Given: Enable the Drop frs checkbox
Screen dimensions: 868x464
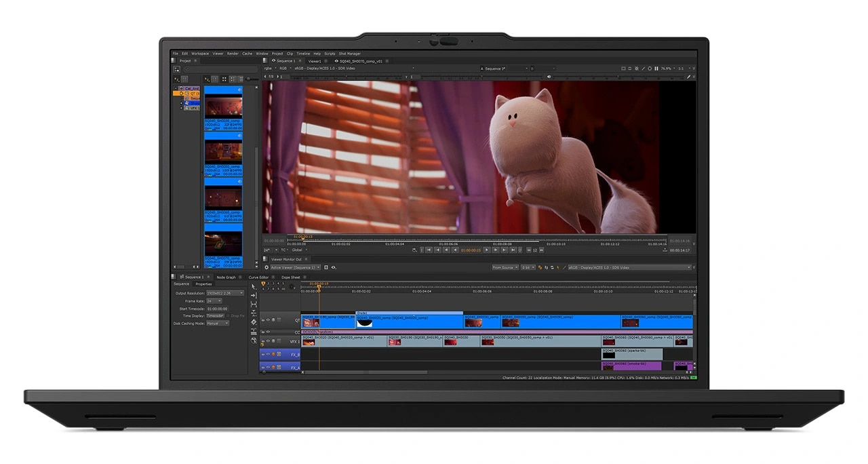Looking at the screenshot, I should 227,315.
